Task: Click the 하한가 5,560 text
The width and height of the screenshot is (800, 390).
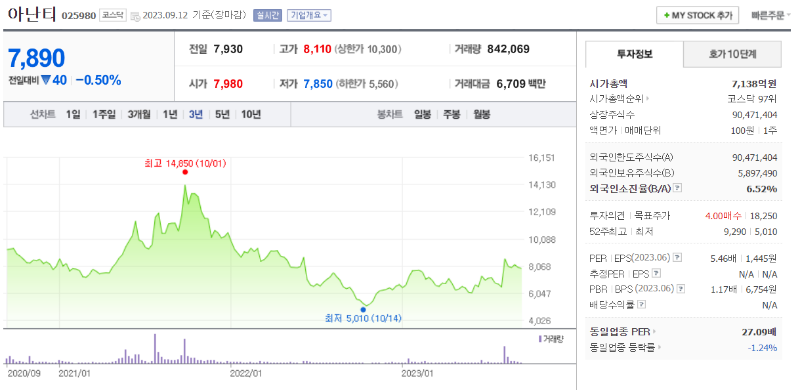Action: (367, 84)
